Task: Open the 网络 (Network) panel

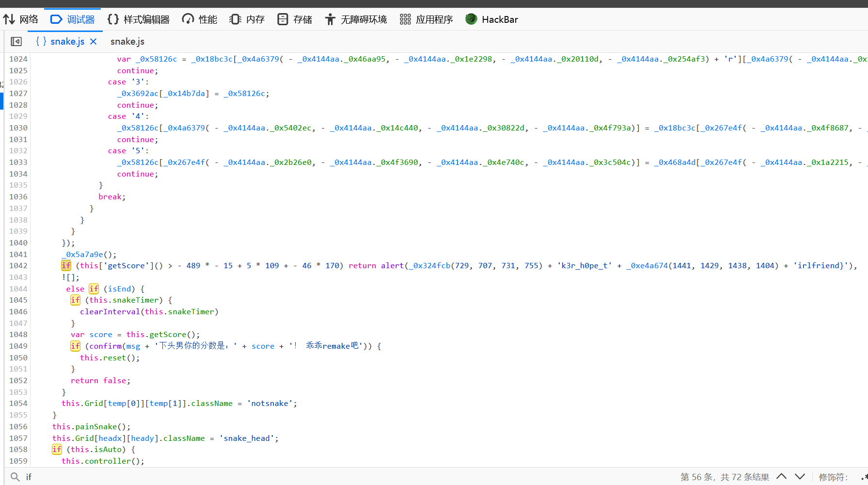Action: coord(21,19)
